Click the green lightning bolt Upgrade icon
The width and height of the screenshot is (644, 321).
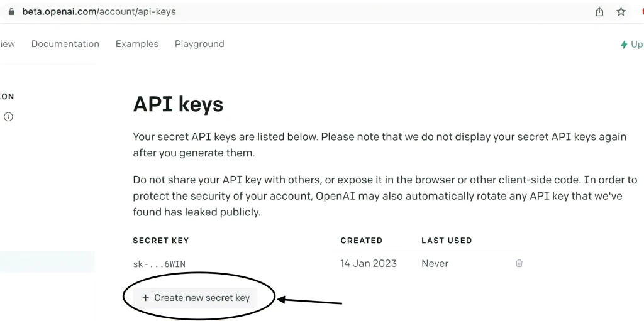pos(624,45)
